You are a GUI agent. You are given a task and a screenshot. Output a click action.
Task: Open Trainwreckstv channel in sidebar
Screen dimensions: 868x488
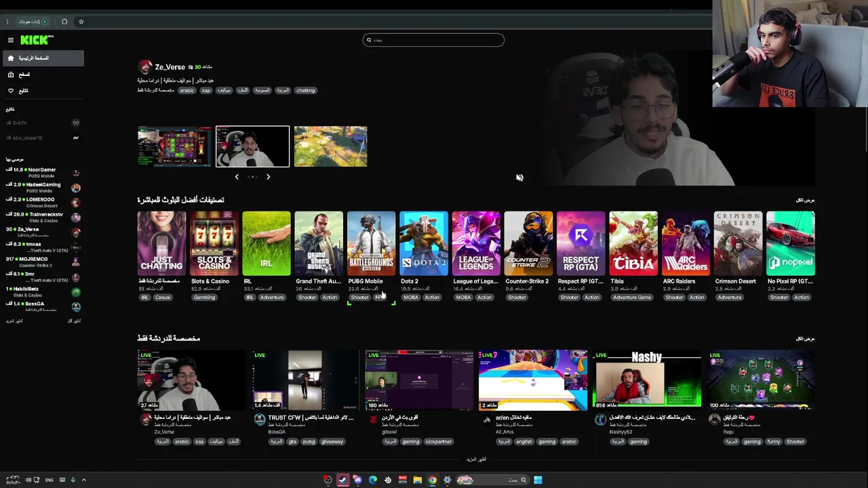pos(42,218)
